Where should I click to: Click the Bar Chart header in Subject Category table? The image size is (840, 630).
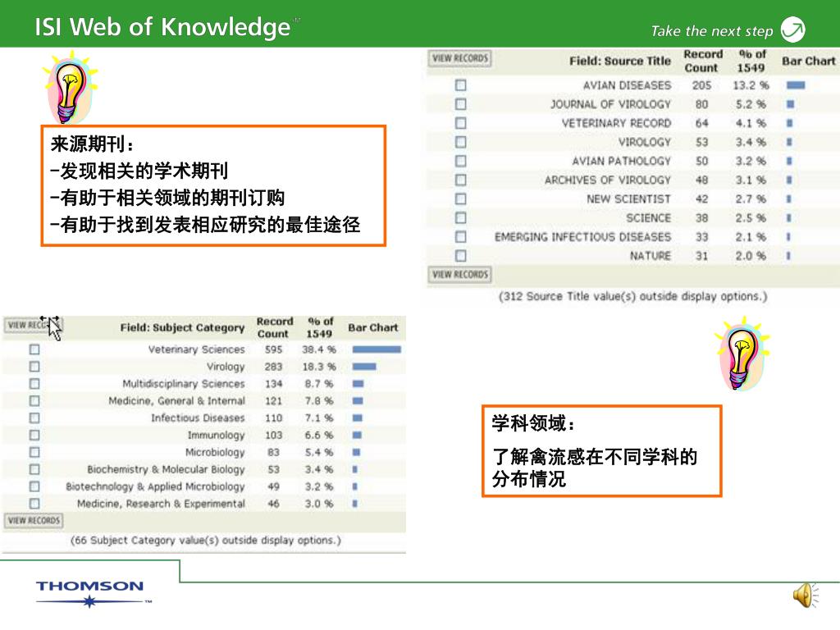point(373,327)
